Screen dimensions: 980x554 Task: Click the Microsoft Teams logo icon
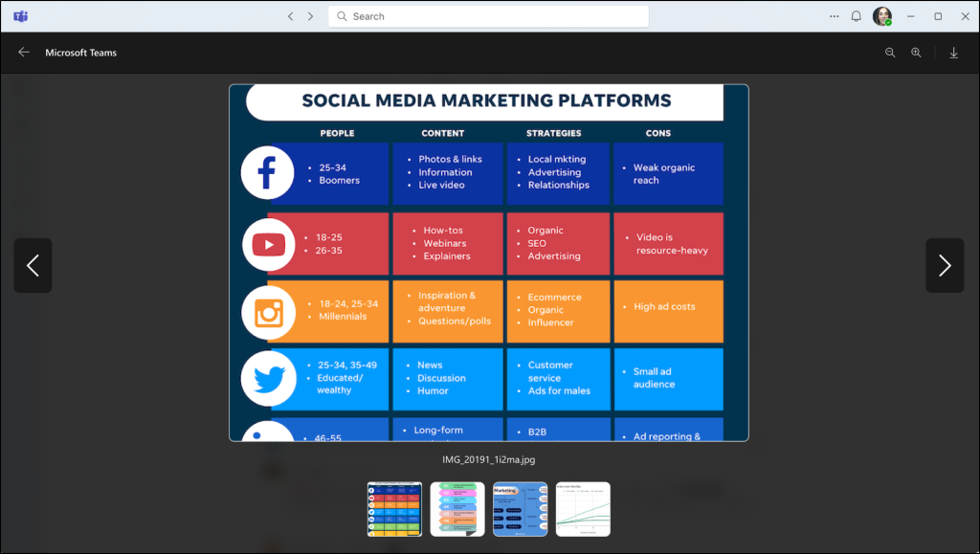(x=20, y=16)
